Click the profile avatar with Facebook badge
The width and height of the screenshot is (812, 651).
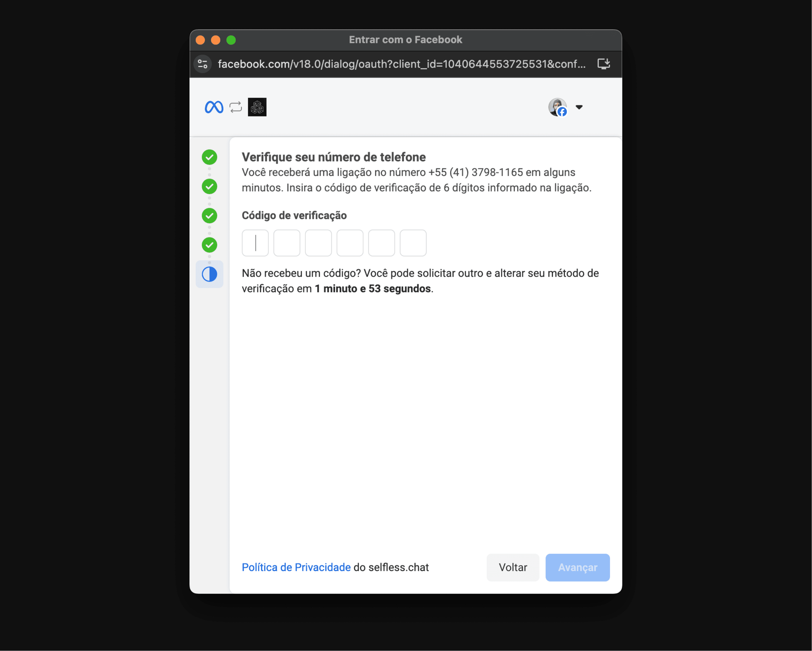click(x=558, y=107)
